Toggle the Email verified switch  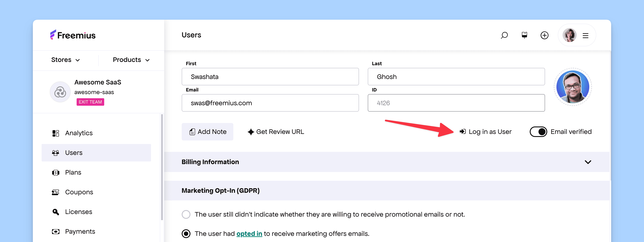tap(538, 132)
